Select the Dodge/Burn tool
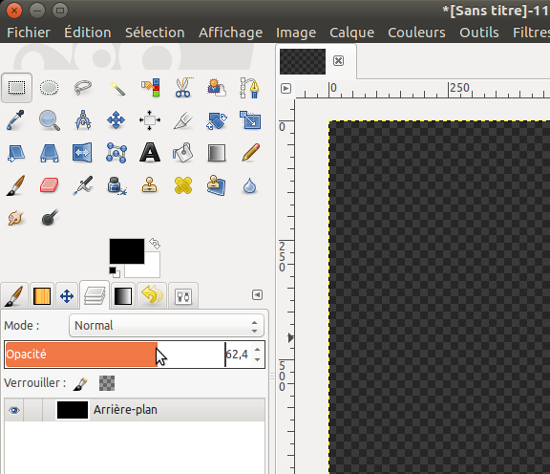This screenshot has width=550, height=474. [x=50, y=218]
